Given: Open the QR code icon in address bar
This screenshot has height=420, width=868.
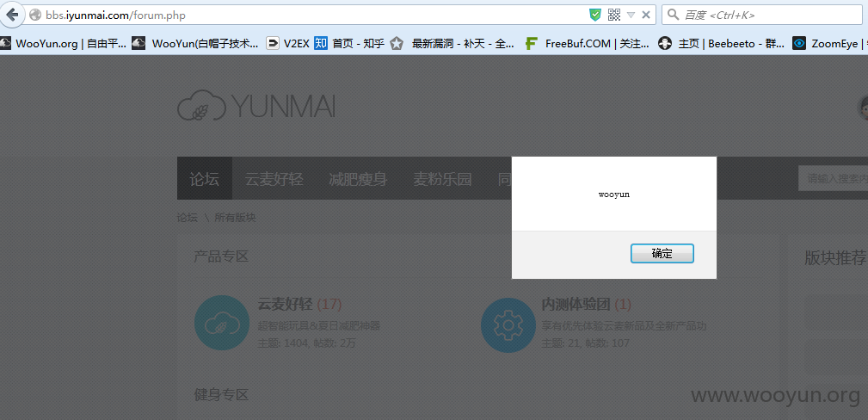Looking at the screenshot, I should point(614,15).
